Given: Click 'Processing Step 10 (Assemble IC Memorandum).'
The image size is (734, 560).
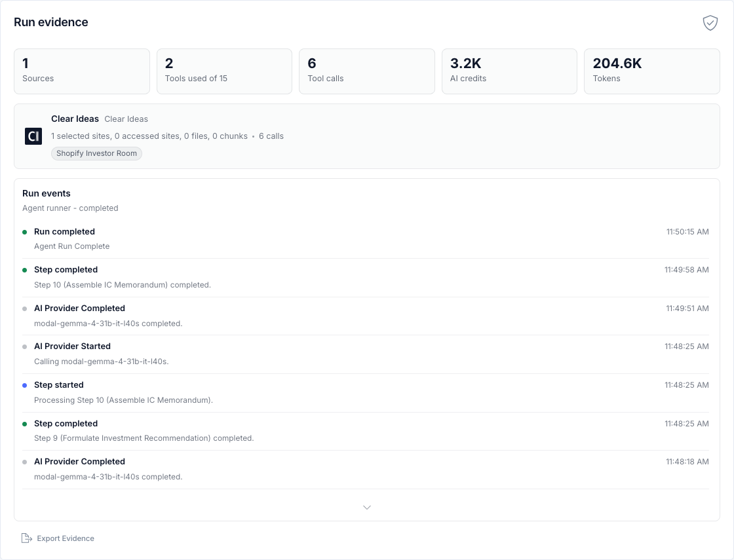Looking at the screenshot, I should [x=124, y=400].
